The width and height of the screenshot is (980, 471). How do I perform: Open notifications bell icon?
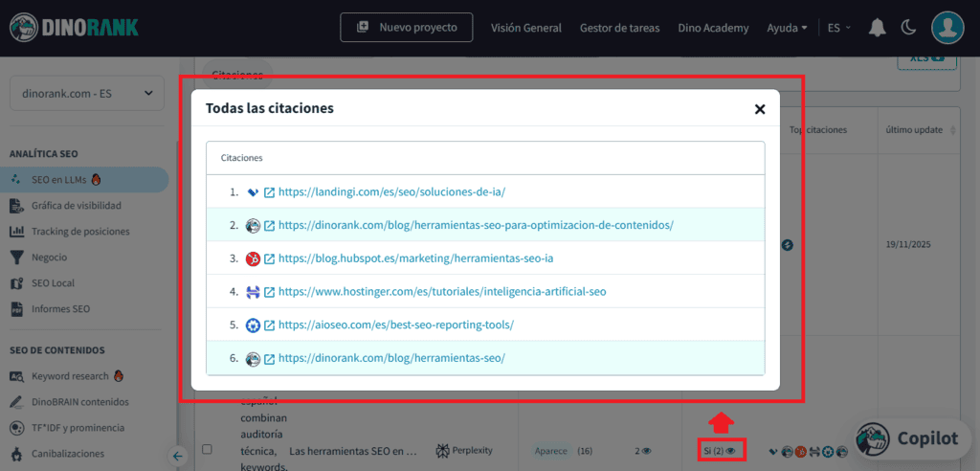pos(878,28)
